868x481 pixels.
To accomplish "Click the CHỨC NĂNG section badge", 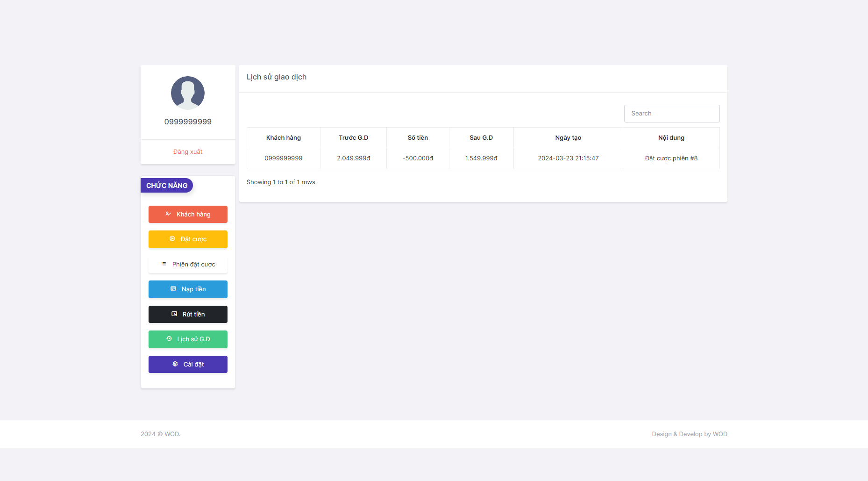I will pyautogui.click(x=167, y=186).
